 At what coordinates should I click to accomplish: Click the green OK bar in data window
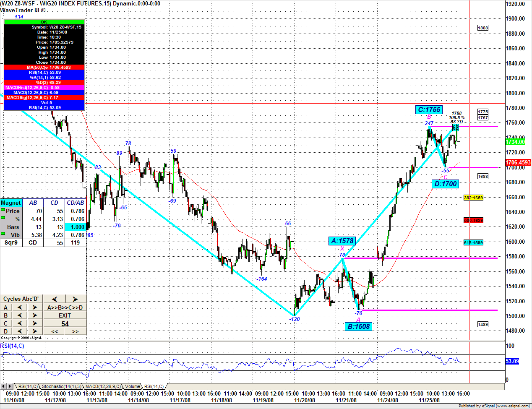click(44, 22)
